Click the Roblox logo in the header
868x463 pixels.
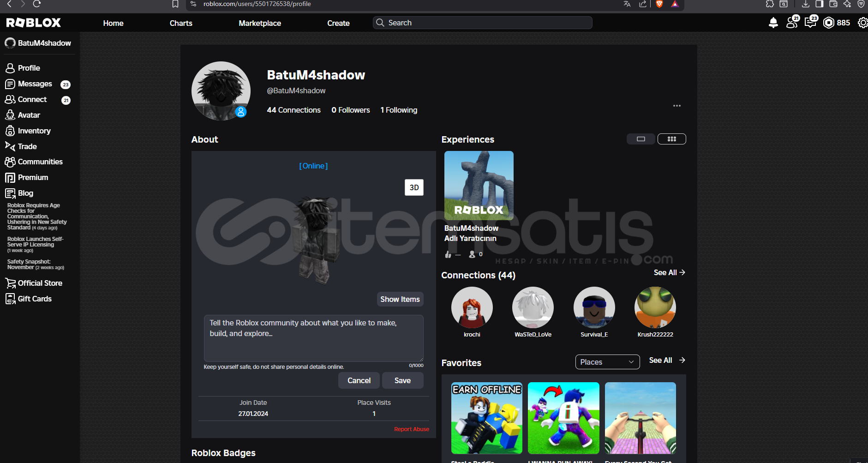pyautogui.click(x=34, y=23)
